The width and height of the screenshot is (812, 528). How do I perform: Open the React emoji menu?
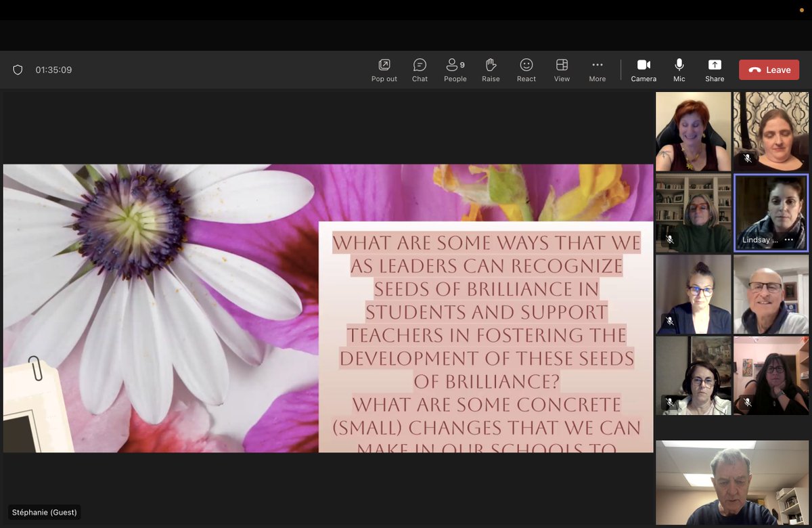526,70
